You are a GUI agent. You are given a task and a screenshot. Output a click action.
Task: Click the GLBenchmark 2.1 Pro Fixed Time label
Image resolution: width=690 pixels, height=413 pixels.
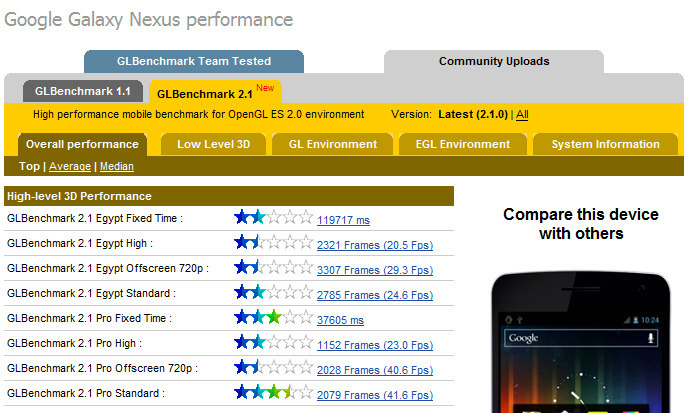tap(89, 318)
